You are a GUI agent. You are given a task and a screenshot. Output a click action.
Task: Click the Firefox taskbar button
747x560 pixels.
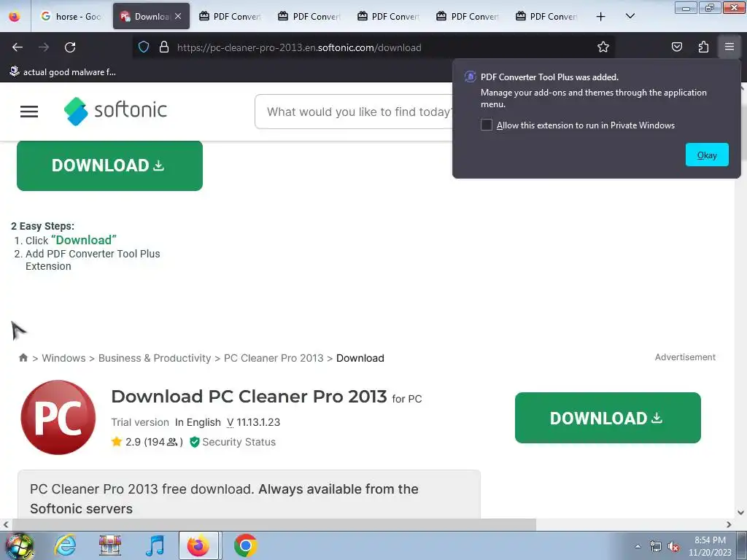198,545
